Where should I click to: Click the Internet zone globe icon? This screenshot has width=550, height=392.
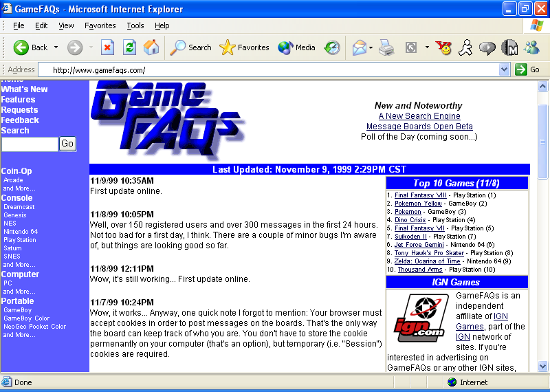pos(452,382)
